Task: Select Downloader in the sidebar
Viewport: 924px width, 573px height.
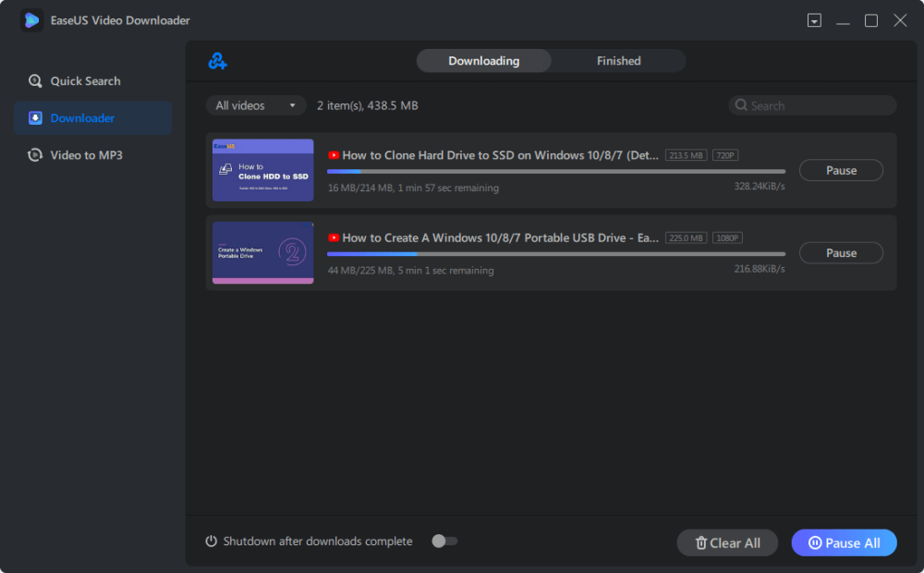Action: [82, 118]
